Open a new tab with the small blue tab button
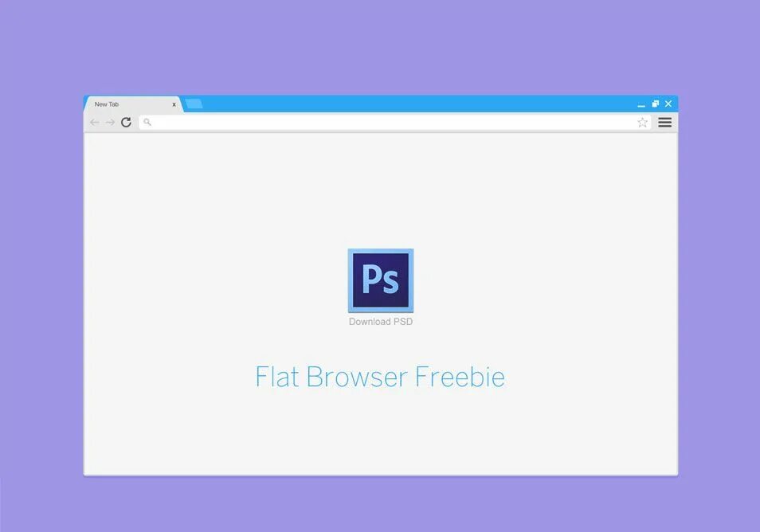The height and width of the screenshot is (532, 760). (x=194, y=104)
